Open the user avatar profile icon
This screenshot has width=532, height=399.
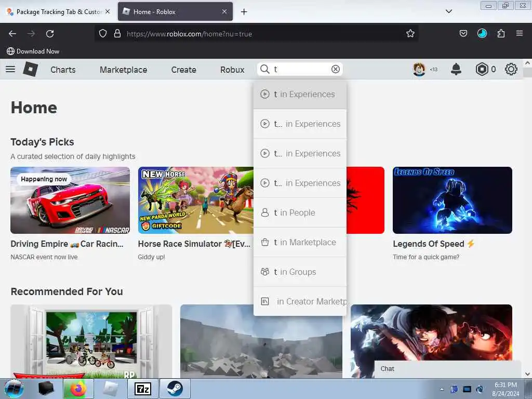419,69
